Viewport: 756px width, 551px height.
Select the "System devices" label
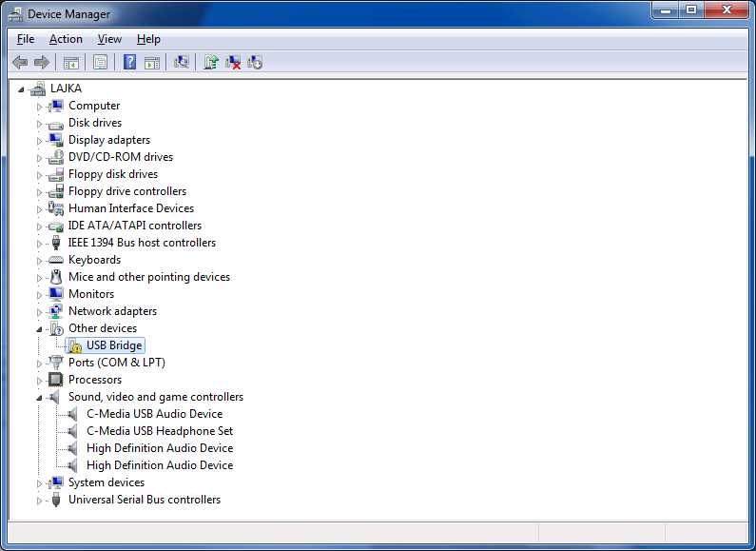pyautogui.click(x=107, y=482)
